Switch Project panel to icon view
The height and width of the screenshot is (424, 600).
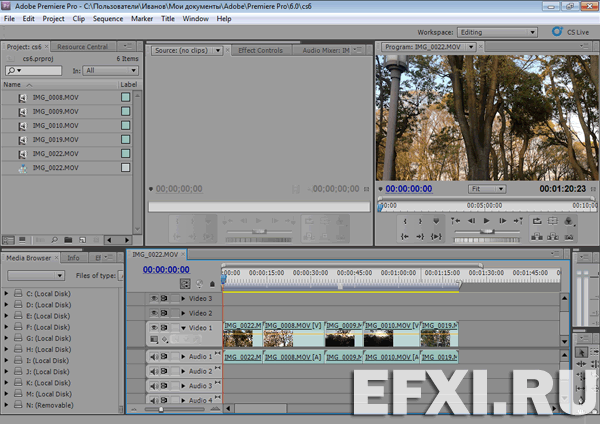pyautogui.click(x=22, y=240)
